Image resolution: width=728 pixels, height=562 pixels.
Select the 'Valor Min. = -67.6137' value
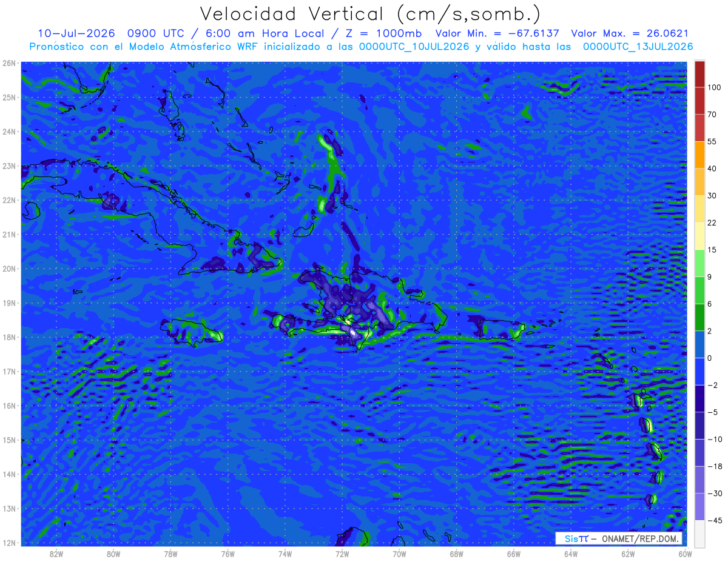coord(497,33)
